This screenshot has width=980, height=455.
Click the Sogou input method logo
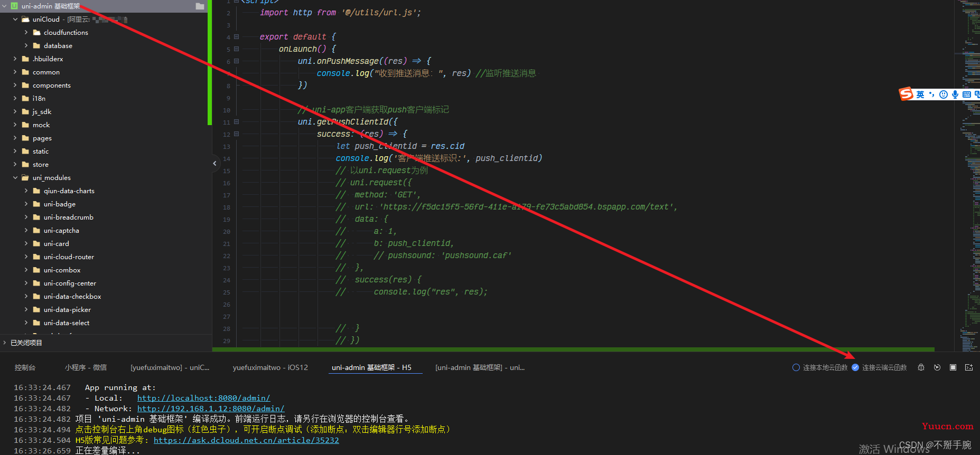(x=906, y=94)
